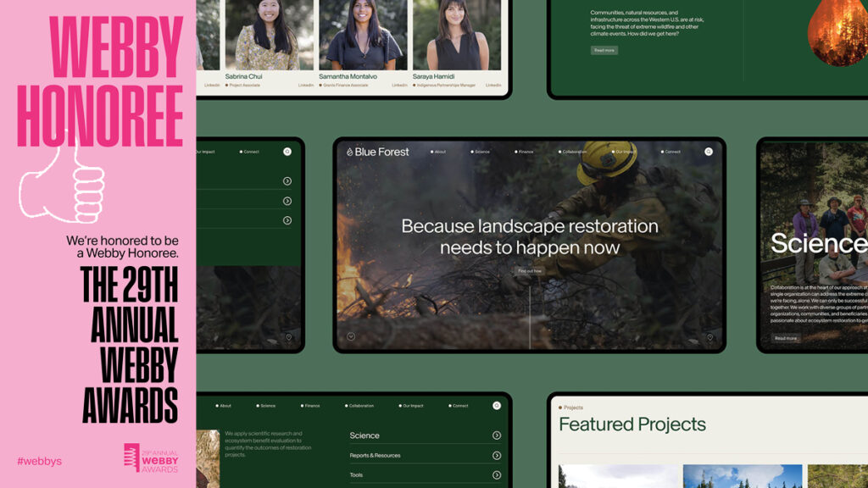The width and height of the screenshot is (868, 488).
Task: Click the arrow icon beside Reports & Resources
Action: (x=497, y=455)
